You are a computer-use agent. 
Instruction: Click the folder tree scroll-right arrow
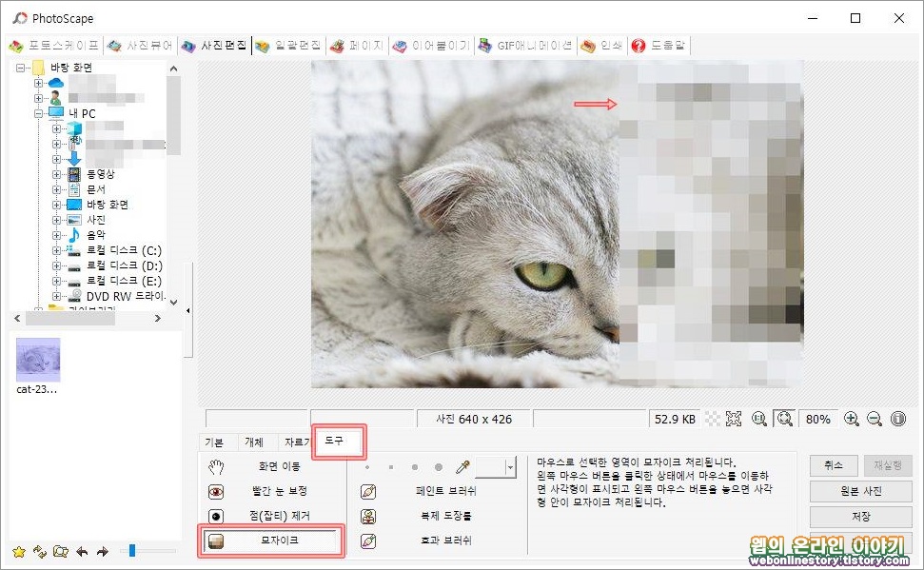(x=157, y=318)
